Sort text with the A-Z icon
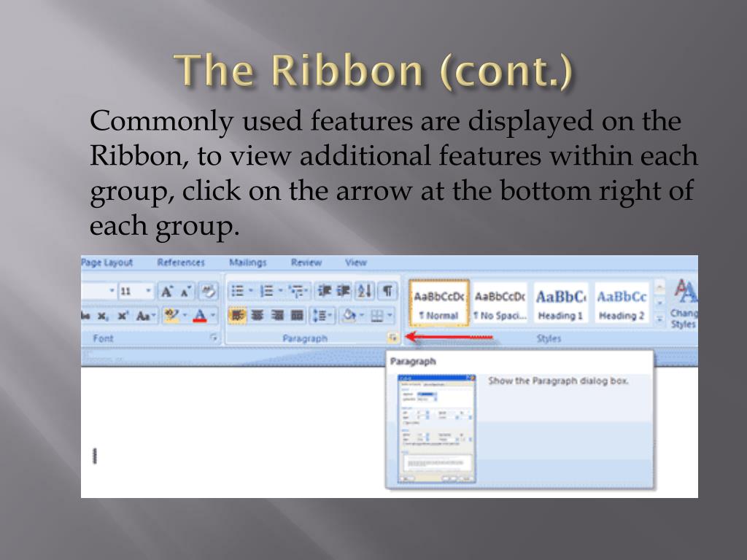747x560 pixels. 365,290
